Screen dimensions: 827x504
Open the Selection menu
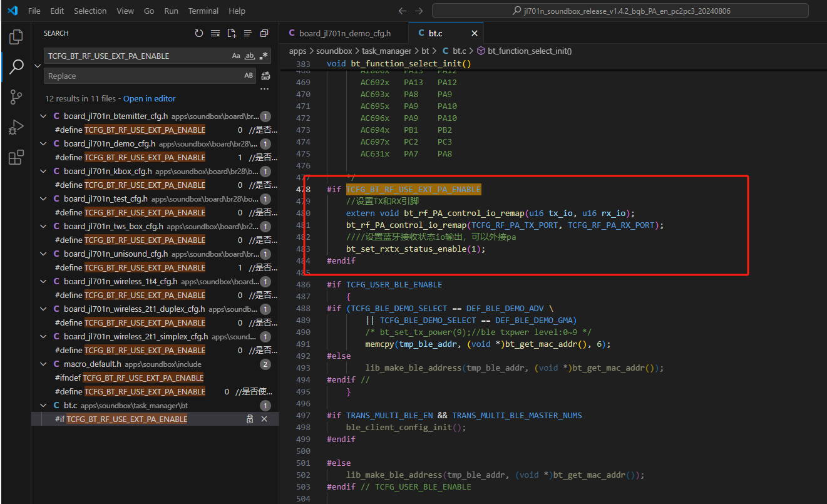tap(90, 11)
